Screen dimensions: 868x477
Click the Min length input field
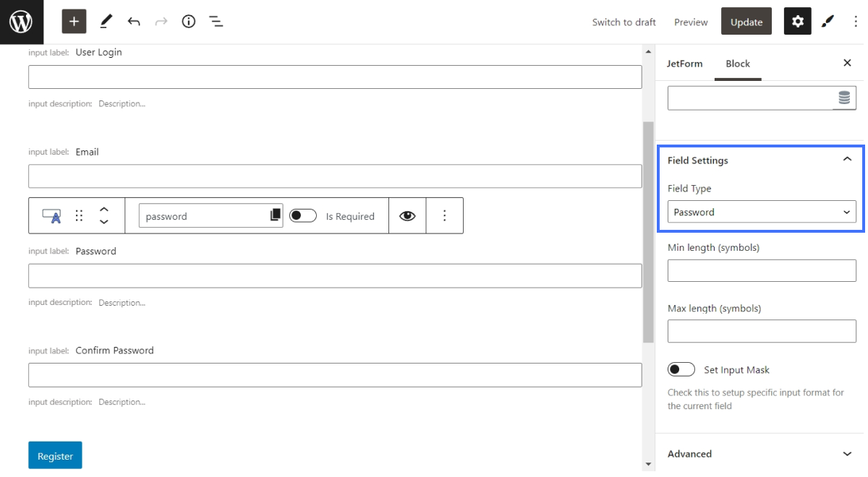click(761, 270)
